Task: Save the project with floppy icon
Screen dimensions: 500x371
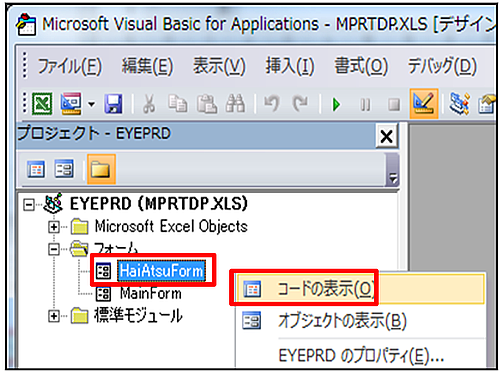Action: coord(113,104)
